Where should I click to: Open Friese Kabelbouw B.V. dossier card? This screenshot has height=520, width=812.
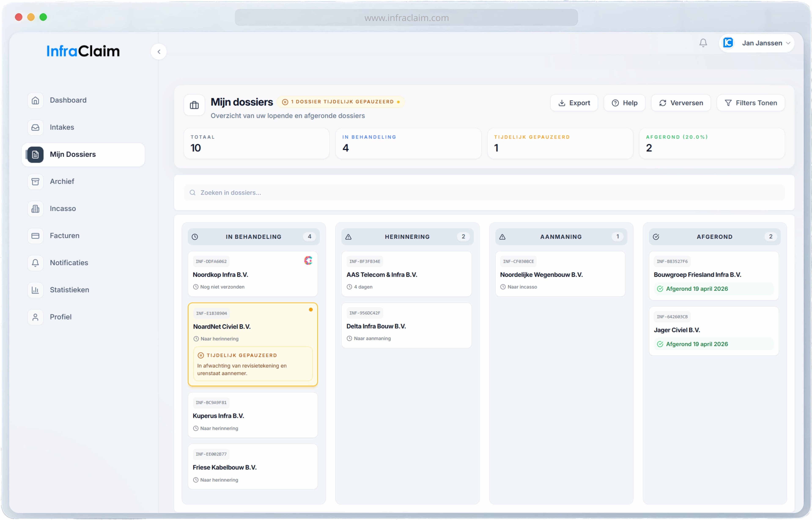253,467
